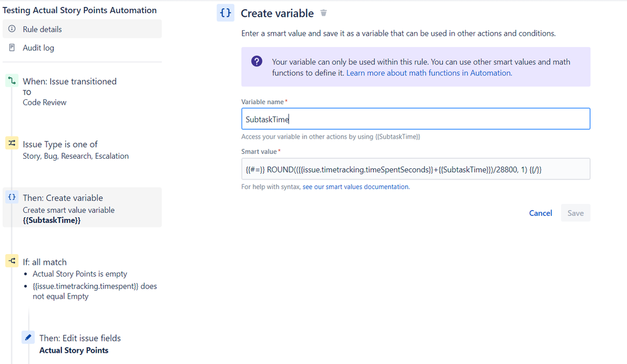Click Story, Bug, Research, Escalation text

point(75,156)
